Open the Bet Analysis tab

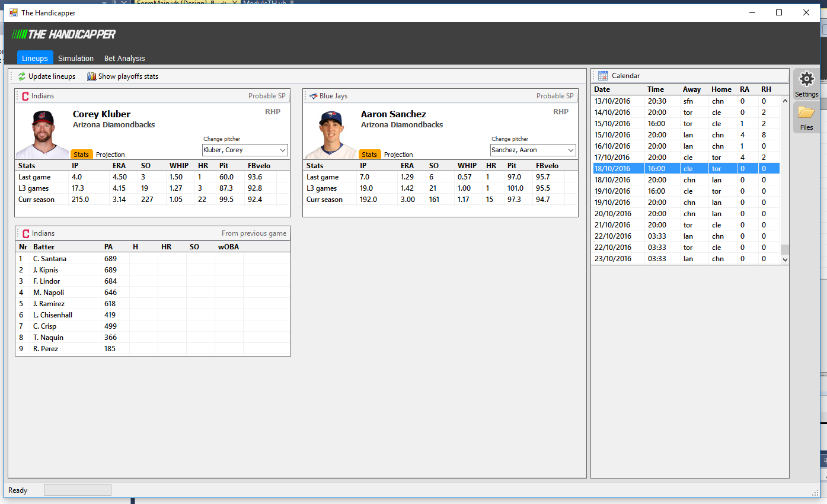pos(124,59)
